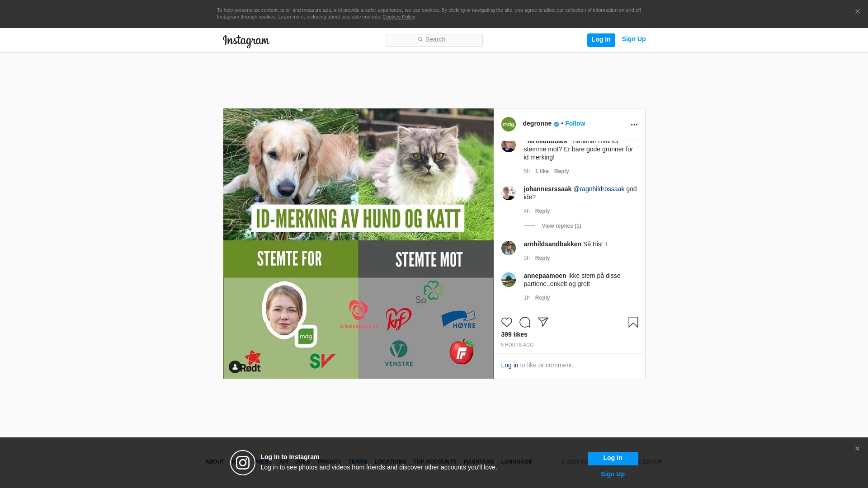Click arnhildsandbakken avatar

tap(508, 248)
